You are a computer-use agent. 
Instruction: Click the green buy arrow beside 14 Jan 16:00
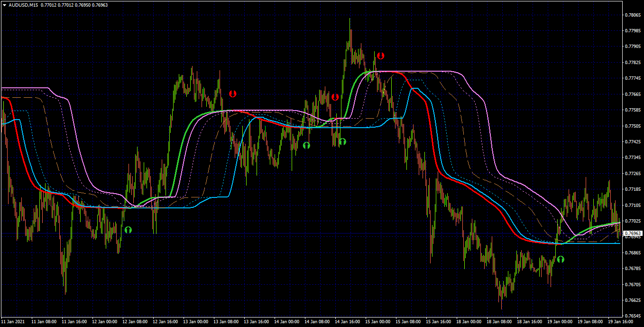(342, 141)
